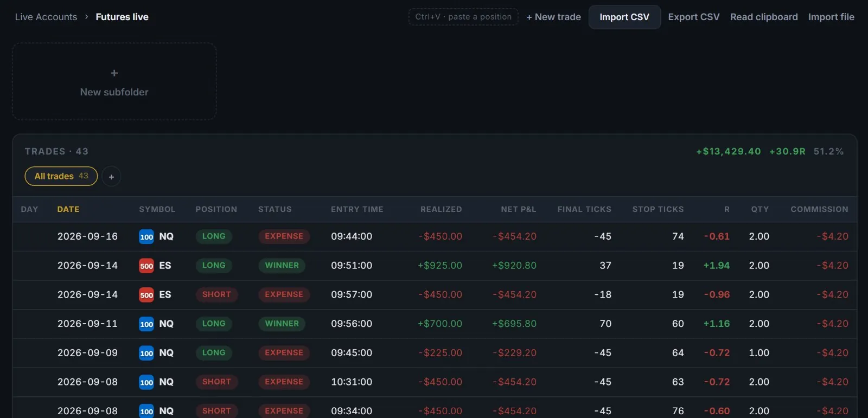868x418 pixels.
Task: Click the 100 badge on 10:31:00 NQ trade
Action: click(x=146, y=382)
